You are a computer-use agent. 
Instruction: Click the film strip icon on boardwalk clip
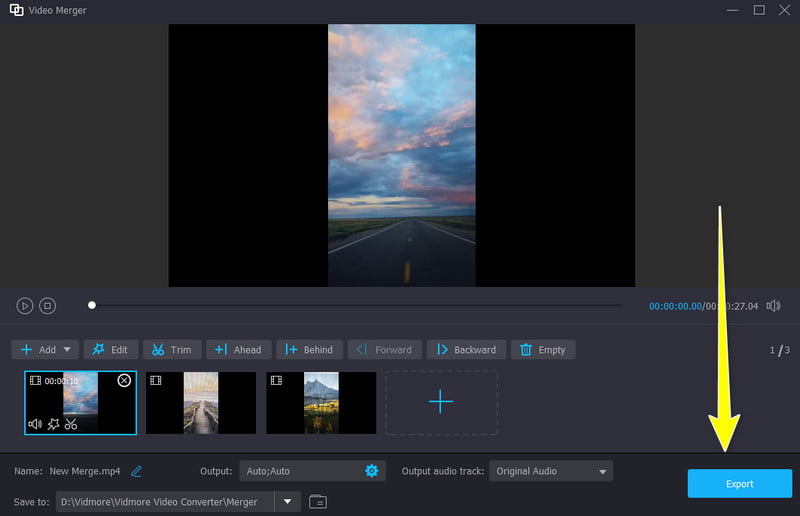(x=156, y=380)
